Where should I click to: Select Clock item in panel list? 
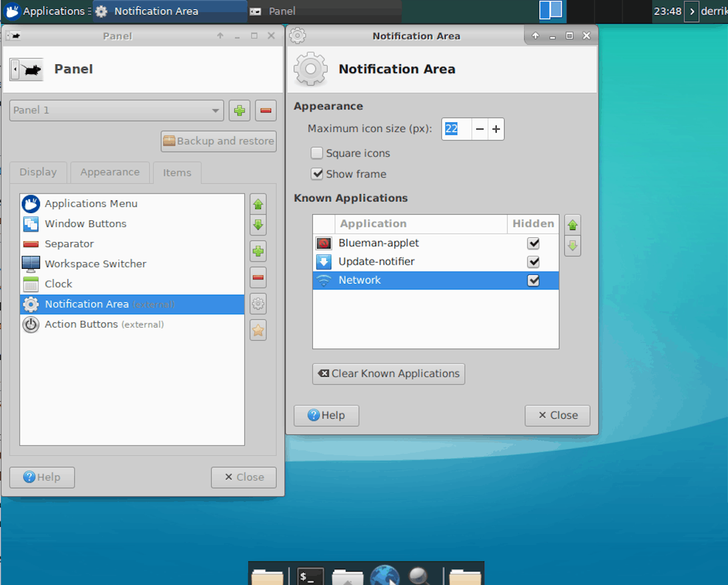(x=132, y=284)
